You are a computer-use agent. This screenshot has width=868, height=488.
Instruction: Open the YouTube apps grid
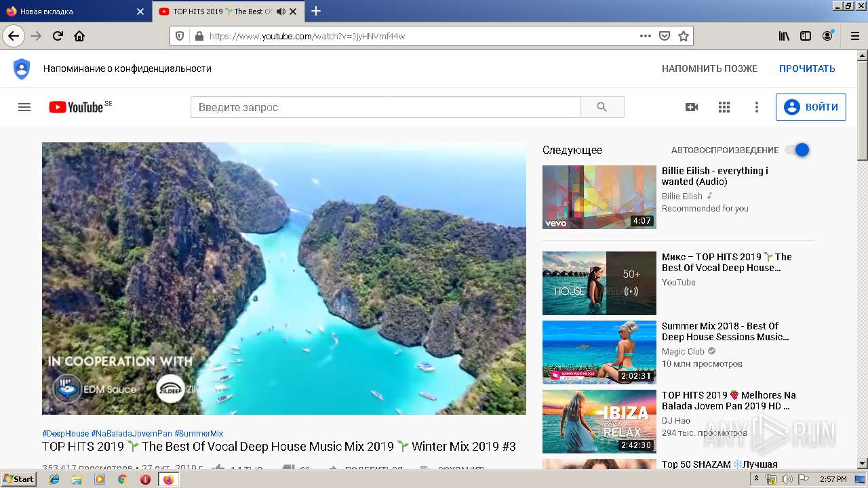[724, 107]
